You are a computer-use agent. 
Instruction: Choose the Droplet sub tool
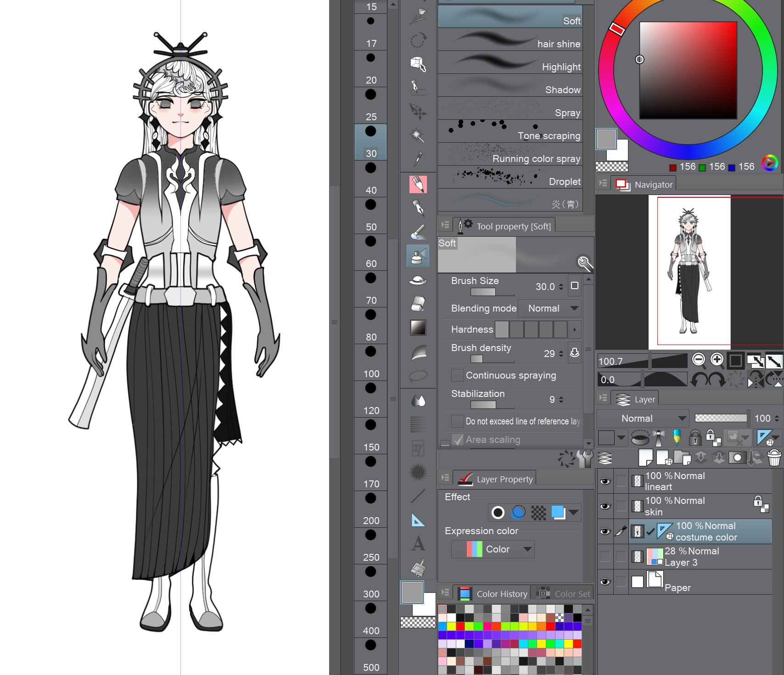(x=510, y=177)
